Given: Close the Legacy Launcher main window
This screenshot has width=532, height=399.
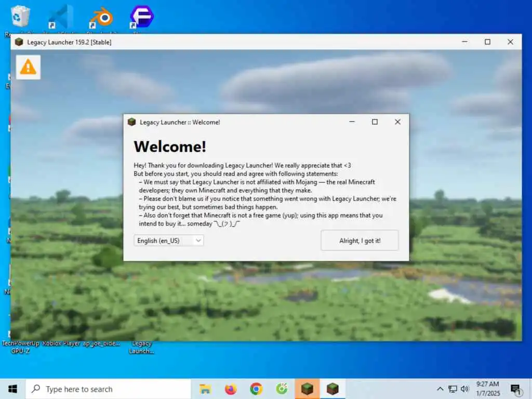Looking at the screenshot, I should click(510, 42).
